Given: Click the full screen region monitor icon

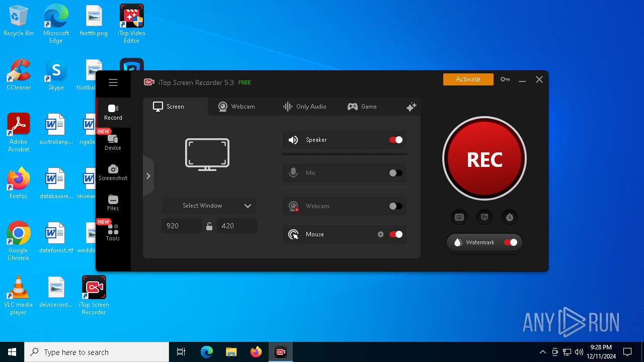Looking at the screenshot, I should coord(207,154).
